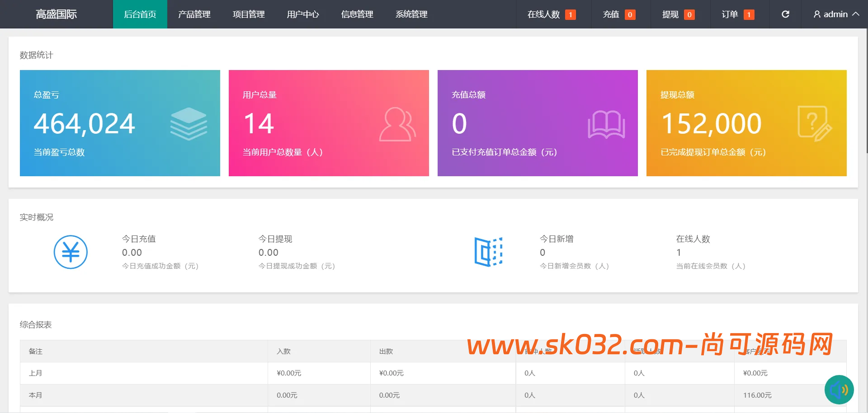Expand the admin user dropdown
Screen dimensions: 868x413
click(836, 14)
